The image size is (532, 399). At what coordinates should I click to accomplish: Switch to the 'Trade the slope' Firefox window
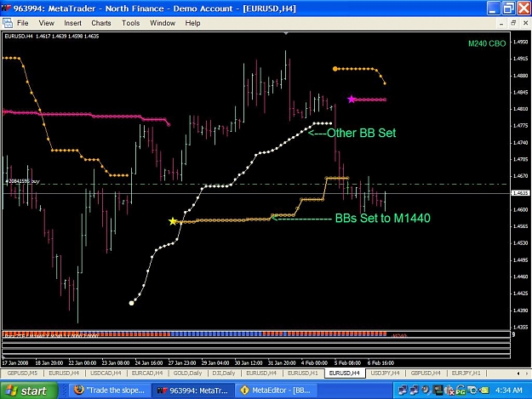109,390
